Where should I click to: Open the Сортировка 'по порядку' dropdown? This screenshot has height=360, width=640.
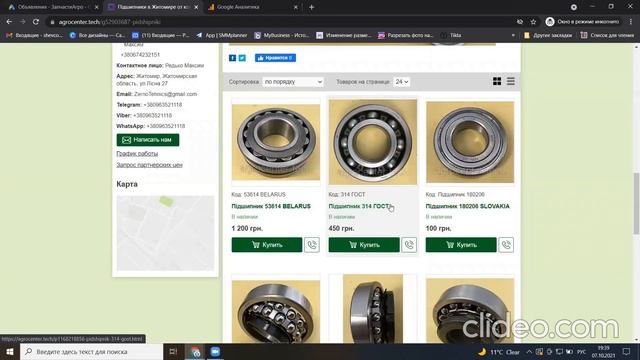coord(293,82)
